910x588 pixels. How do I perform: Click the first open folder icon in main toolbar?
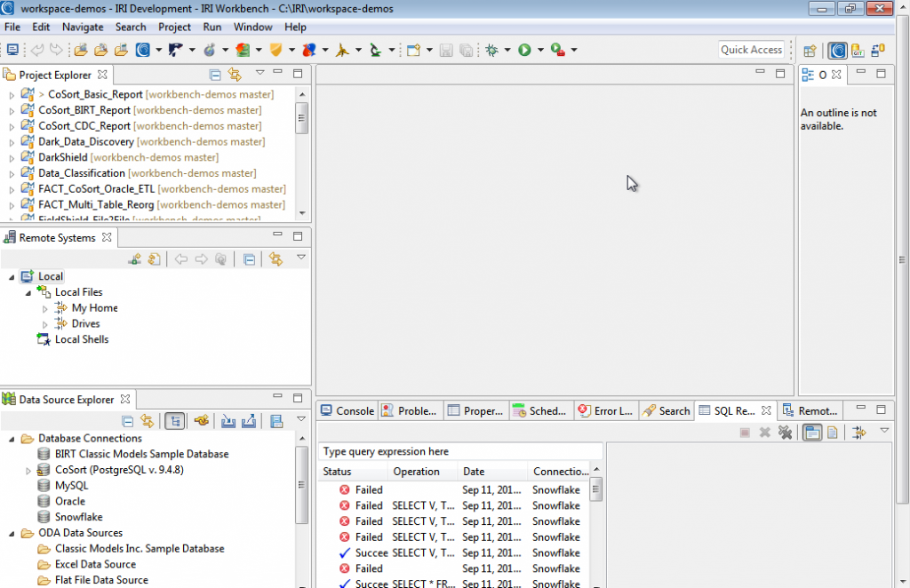coord(81,50)
